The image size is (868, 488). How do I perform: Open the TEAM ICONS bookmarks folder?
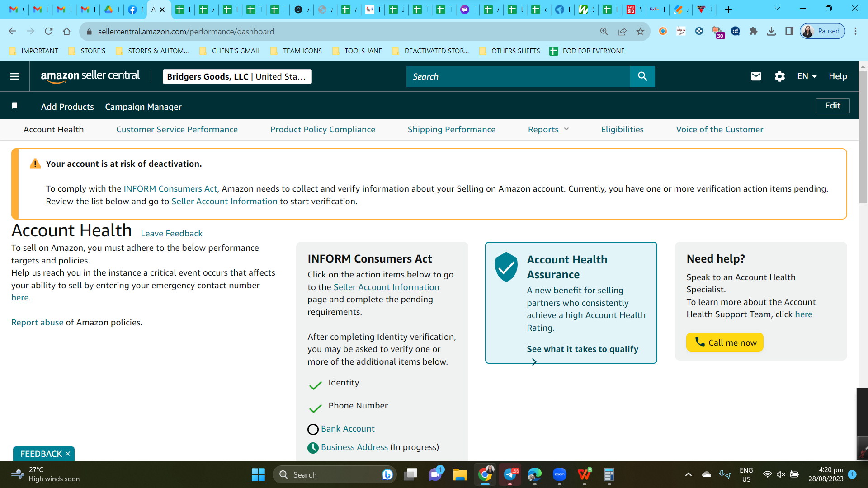pos(297,51)
